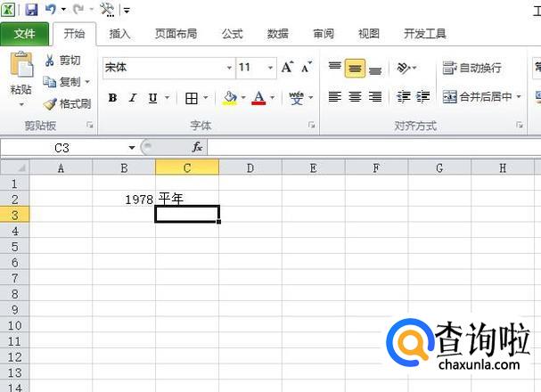Switch to the 数据 (Data) tab
This screenshot has height=392, width=541.
click(x=278, y=34)
